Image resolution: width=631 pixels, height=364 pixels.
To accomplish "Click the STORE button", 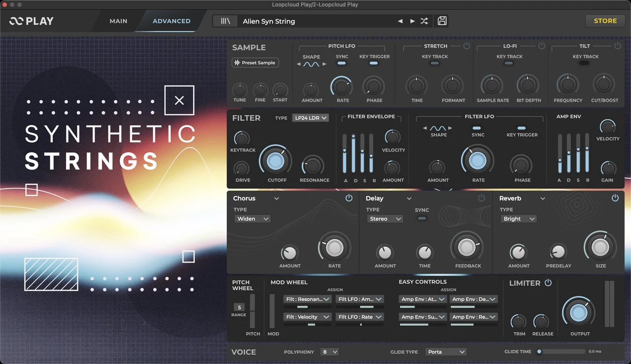I will pyautogui.click(x=605, y=21).
